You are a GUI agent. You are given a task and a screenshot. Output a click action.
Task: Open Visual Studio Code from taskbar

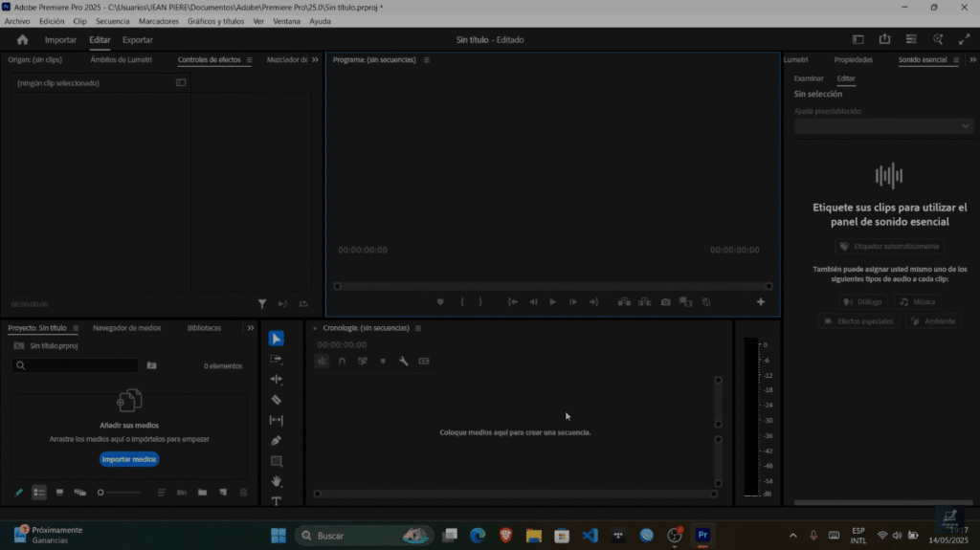(590, 536)
